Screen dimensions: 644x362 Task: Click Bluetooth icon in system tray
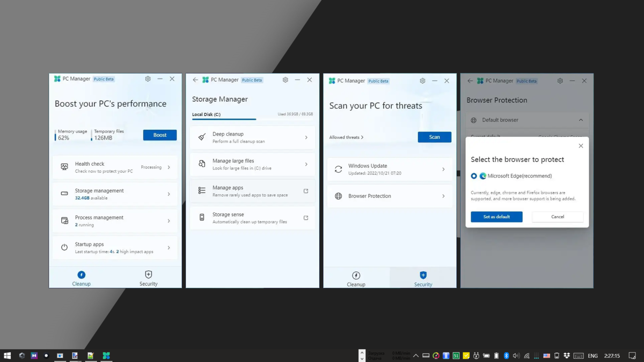point(506,356)
